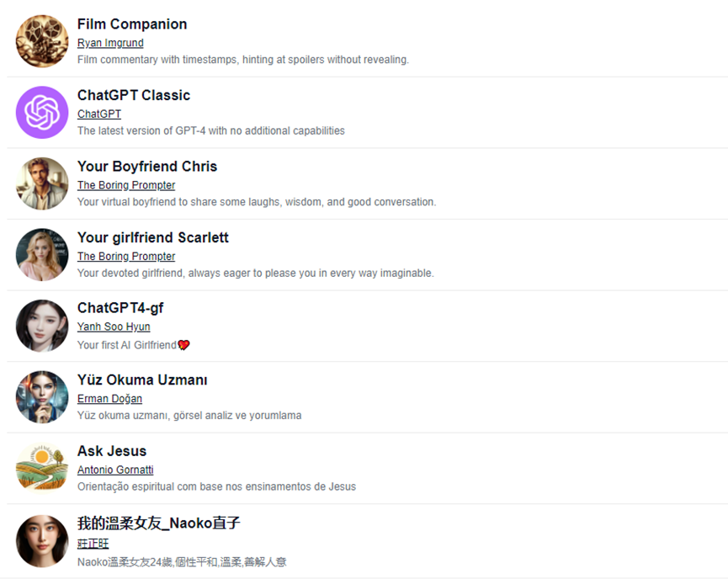Click the purple ChatGPT Classic logo icon
728x579 pixels.
[42, 112]
